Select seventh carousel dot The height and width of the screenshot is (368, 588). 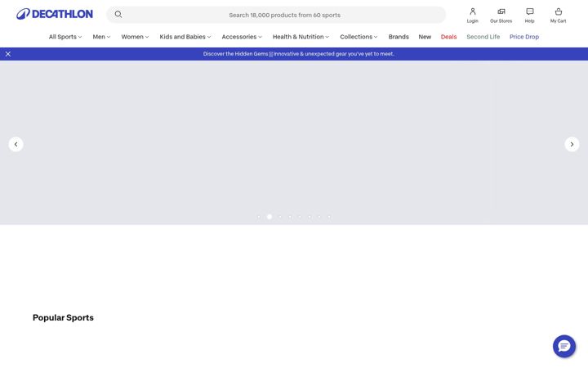319,217
